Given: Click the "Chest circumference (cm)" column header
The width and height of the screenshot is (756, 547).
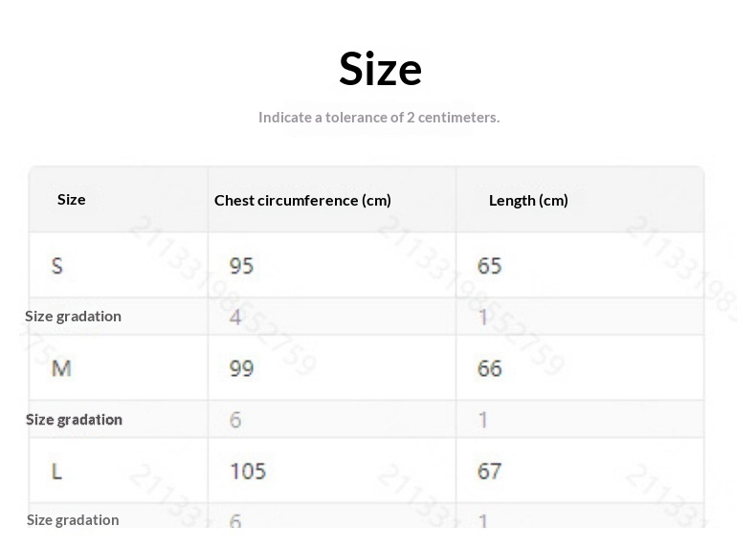Looking at the screenshot, I should pyautogui.click(x=302, y=200).
